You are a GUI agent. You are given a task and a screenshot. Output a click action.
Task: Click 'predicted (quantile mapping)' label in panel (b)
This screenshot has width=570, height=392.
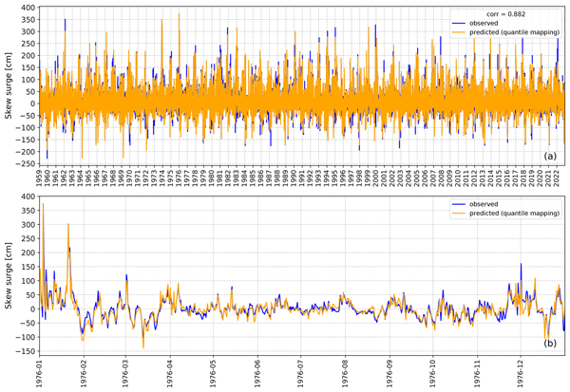514,214
